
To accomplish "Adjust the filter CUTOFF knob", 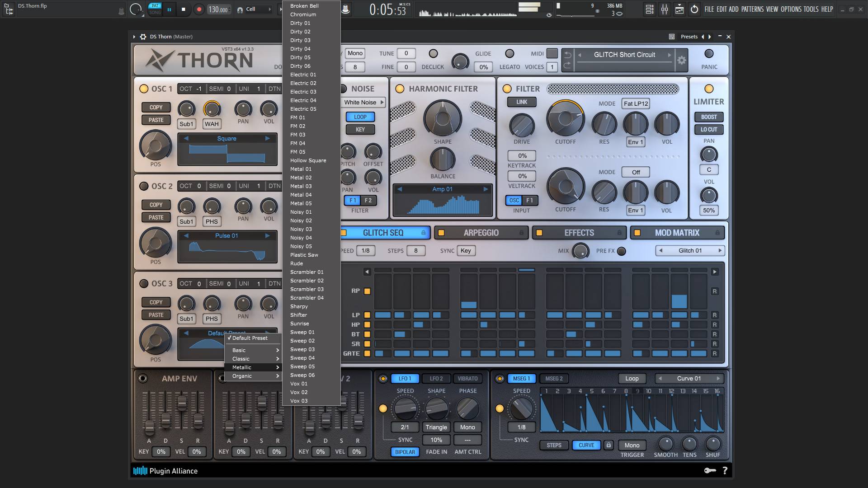I will [565, 119].
